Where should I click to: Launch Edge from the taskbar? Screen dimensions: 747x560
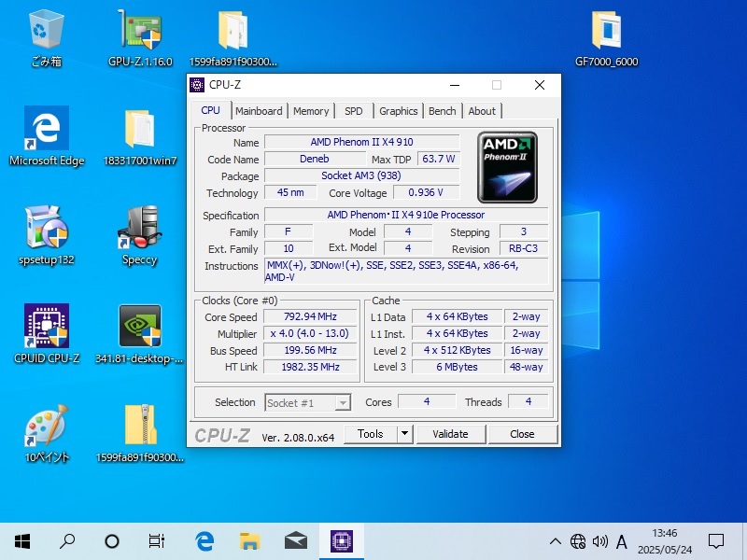[204, 541]
